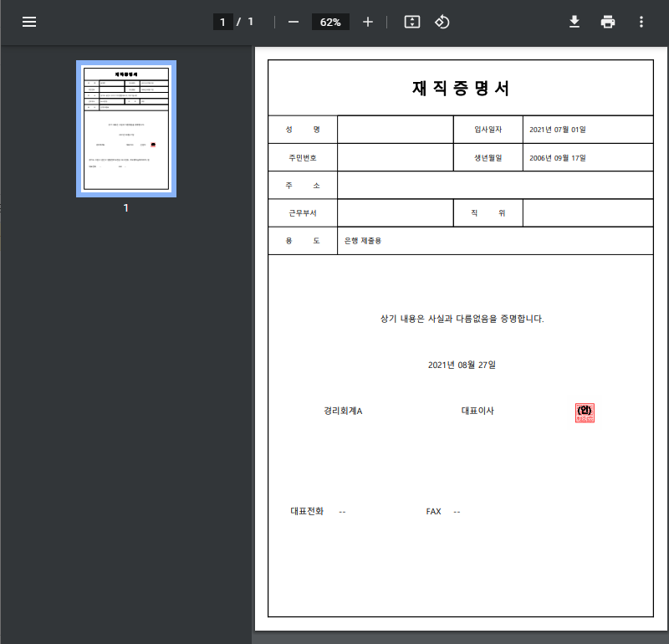The width and height of the screenshot is (669, 644).
Task: Open the three-dot more actions menu
Action: [x=641, y=22]
